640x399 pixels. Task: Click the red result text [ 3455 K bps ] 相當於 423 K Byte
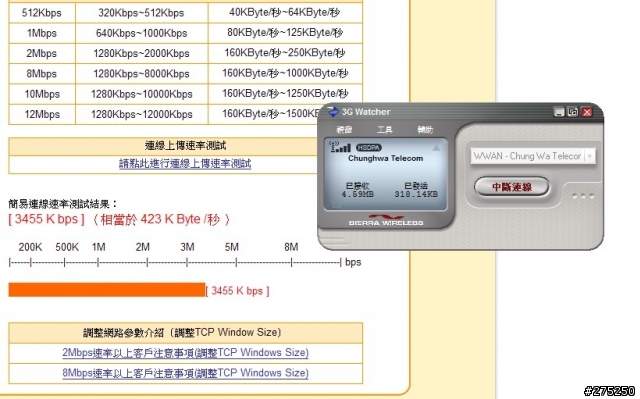[x=119, y=219]
